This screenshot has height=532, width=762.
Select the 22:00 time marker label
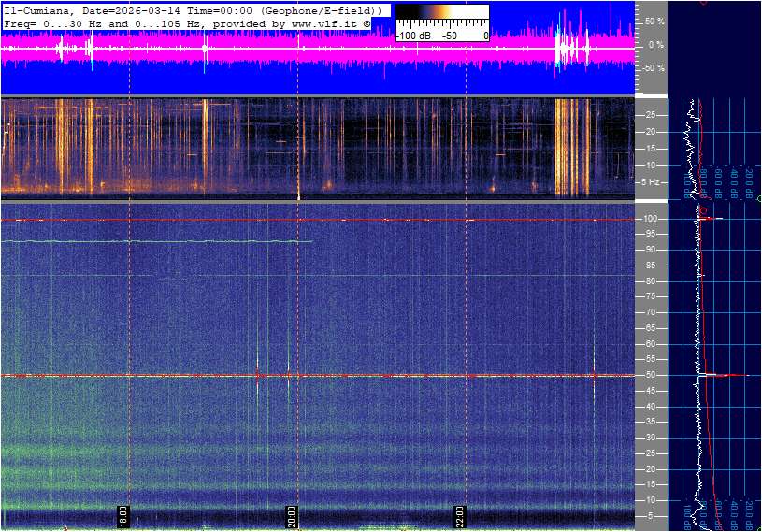pyautogui.click(x=460, y=515)
